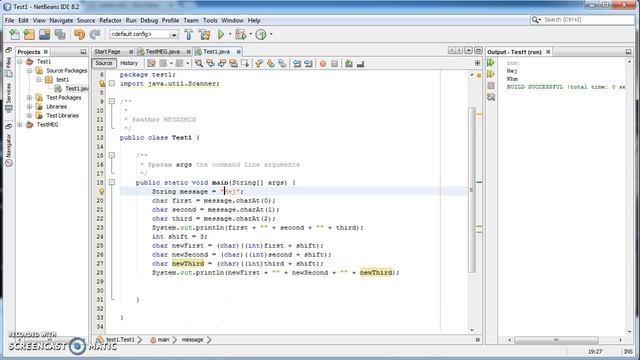Open the Refactor menu

(110, 20)
